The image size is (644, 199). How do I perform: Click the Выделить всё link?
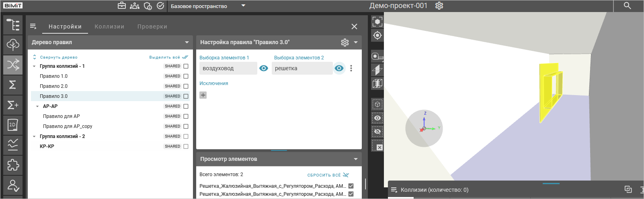click(x=168, y=57)
